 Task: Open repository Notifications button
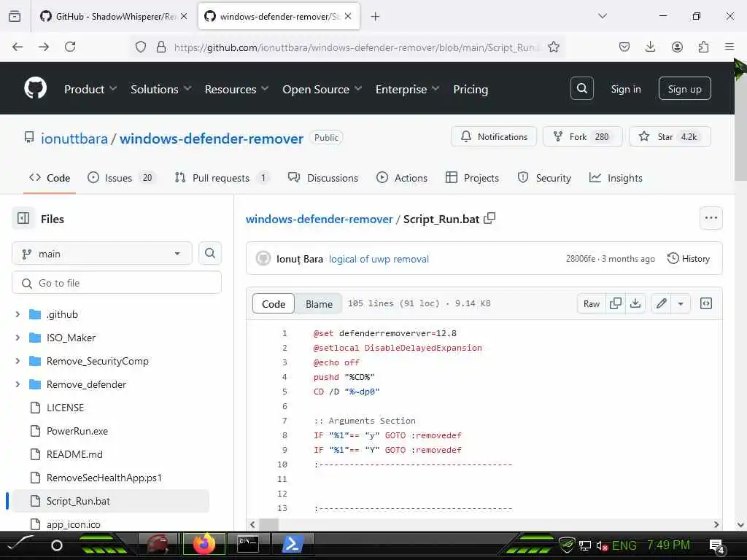point(494,136)
